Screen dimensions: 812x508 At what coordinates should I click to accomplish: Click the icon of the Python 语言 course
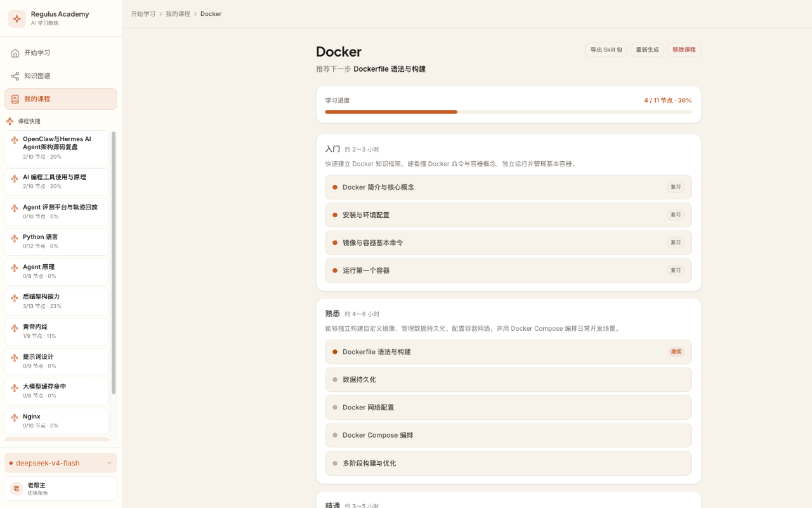pos(15,237)
